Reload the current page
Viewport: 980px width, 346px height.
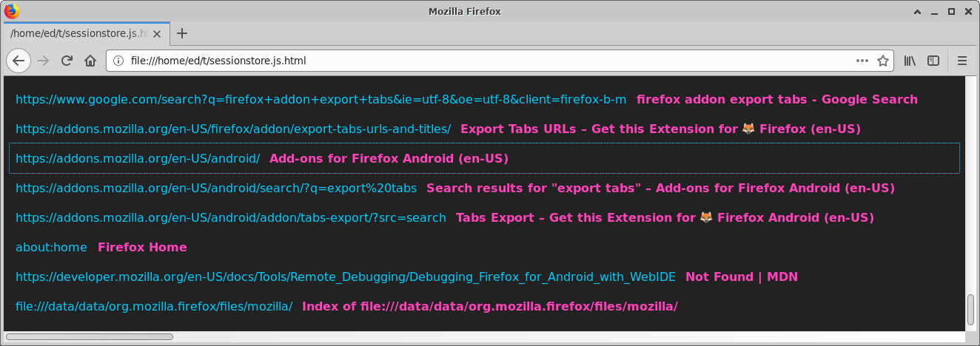(67, 61)
